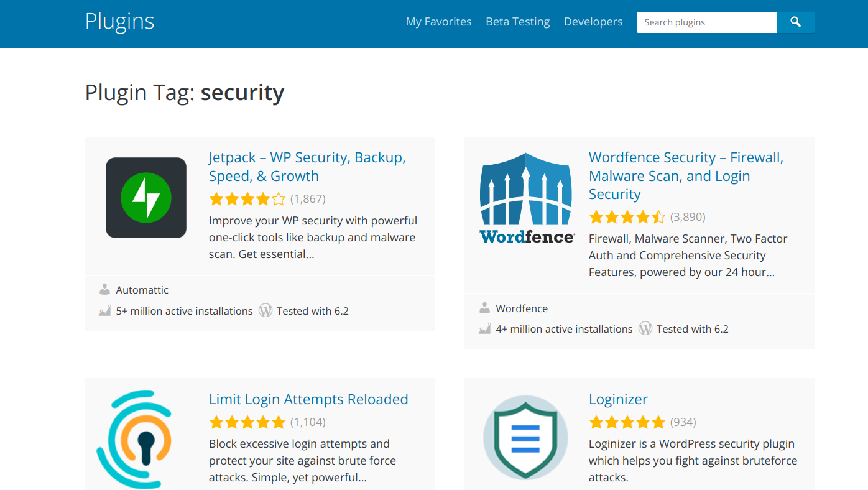Click Limit Login Attempts description paragraph
868x490 pixels.
(303, 461)
